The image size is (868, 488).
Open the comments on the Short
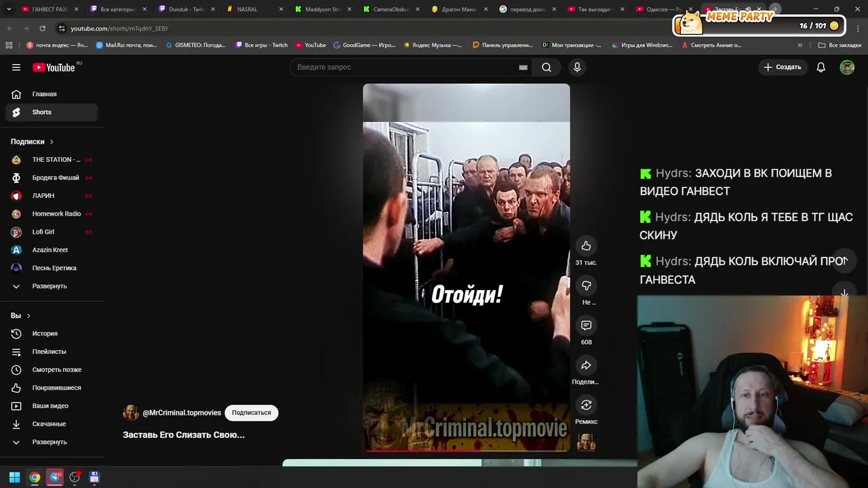click(586, 325)
